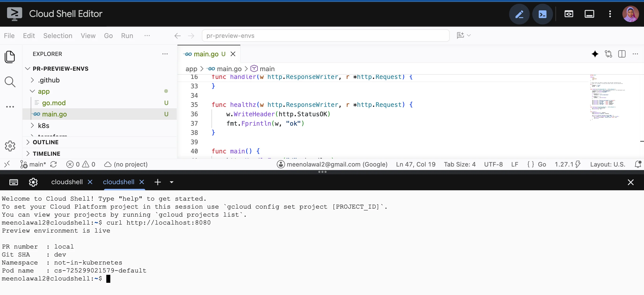
Task: Open the overflow menu after Run
Action: tap(147, 36)
